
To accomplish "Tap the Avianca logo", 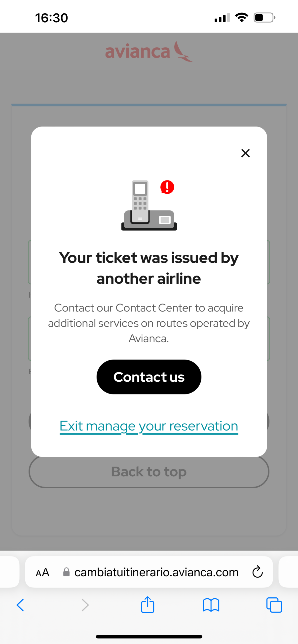I will click(149, 52).
